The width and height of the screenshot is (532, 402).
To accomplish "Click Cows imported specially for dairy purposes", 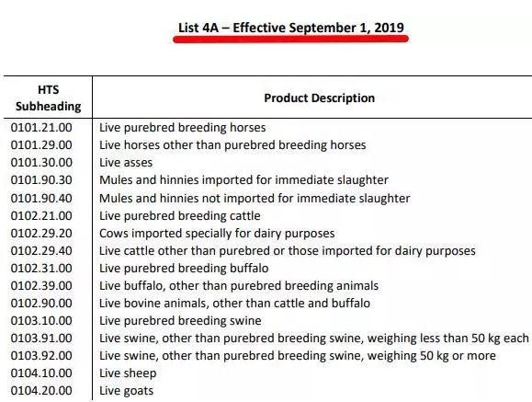I will pyautogui.click(x=217, y=234).
